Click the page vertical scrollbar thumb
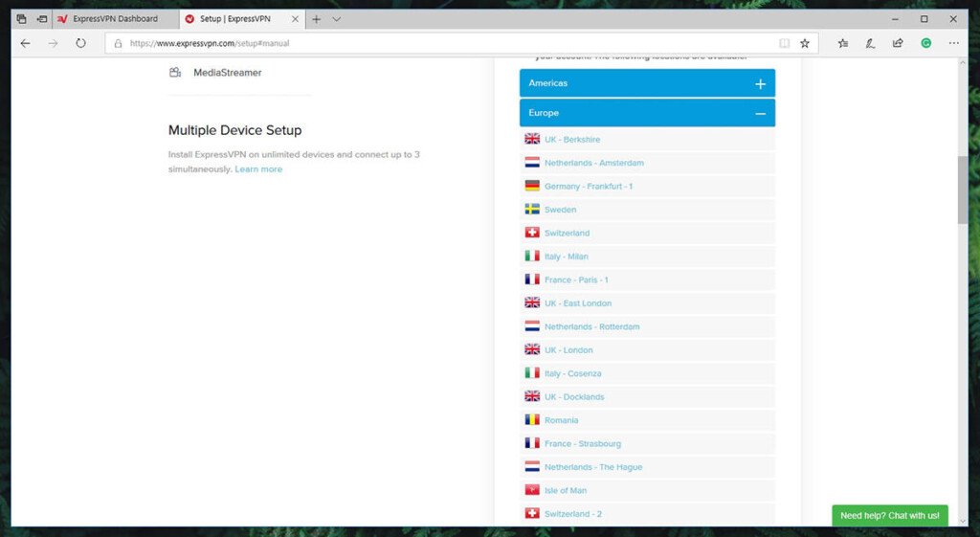The height and width of the screenshot is (537, 980). coord(963,190)
